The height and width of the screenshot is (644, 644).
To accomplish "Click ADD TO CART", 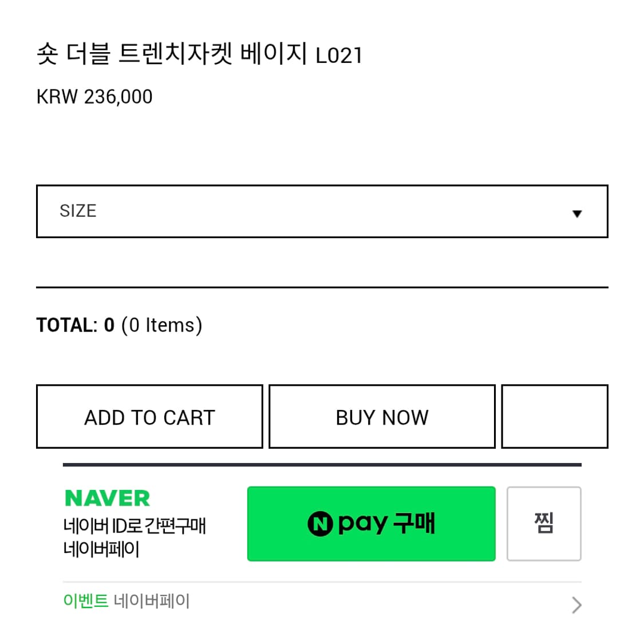I will coord(149,416).
